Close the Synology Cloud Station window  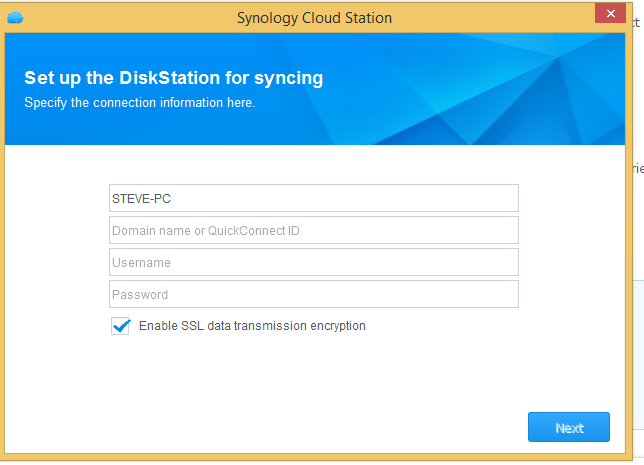click(x=610, y=14)
